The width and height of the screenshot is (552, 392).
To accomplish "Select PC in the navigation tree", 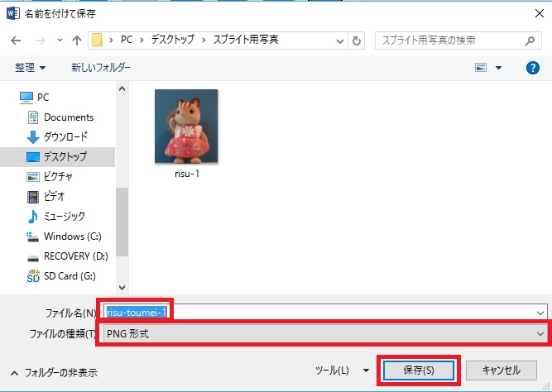I will [43, 97].
